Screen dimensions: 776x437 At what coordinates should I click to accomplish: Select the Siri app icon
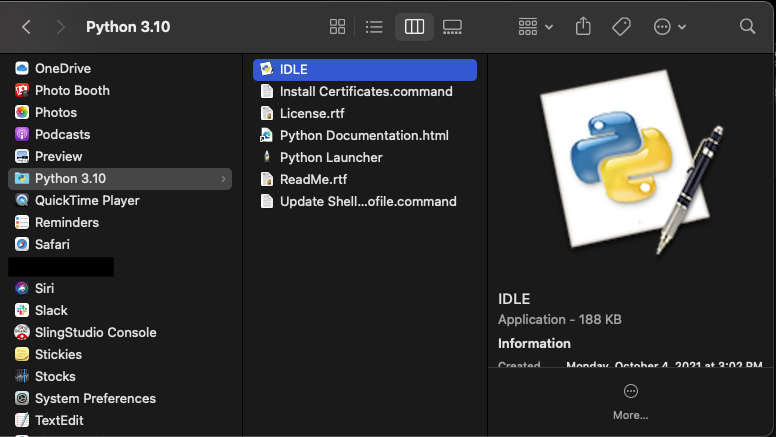click(22, 289)
